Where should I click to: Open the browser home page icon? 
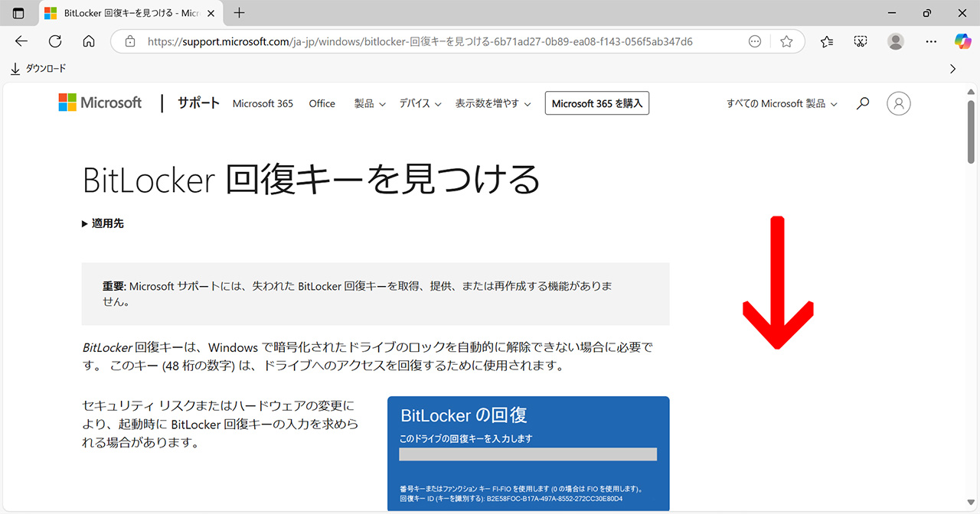coord(89,41)
